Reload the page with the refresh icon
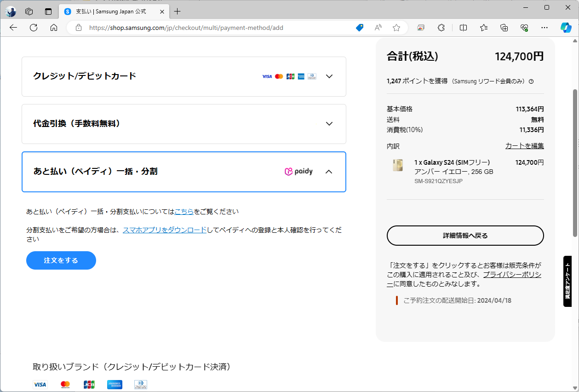Viewport: 579px width, 392px height. pos(34,28)
